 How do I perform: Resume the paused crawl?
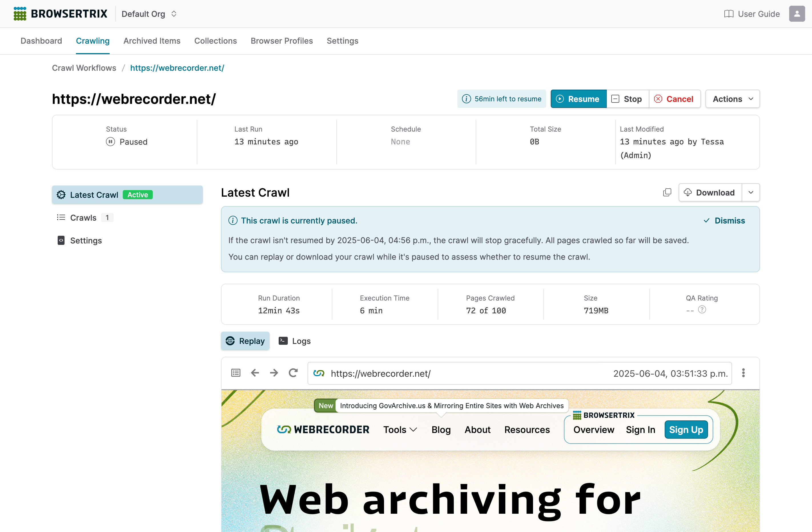point(578,99)
